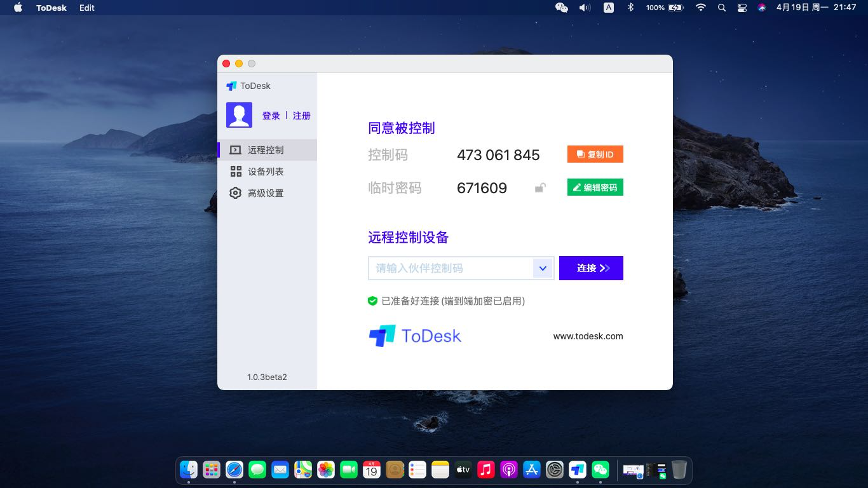Open Calendar from the dock
Viewport: 868px width, 488px height.
point(372,470)
